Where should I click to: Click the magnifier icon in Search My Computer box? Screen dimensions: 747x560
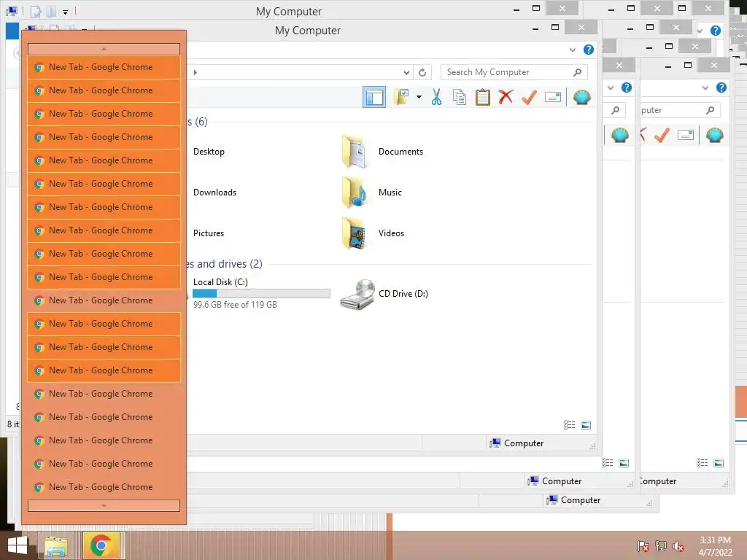[x=578, y=72]
